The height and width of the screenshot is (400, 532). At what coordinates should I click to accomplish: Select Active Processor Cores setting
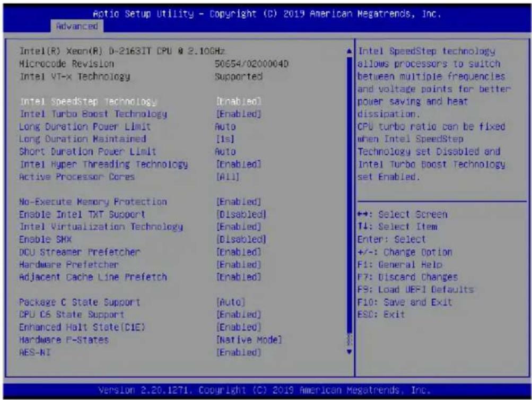pyautogui.click(x=77, y=177)
